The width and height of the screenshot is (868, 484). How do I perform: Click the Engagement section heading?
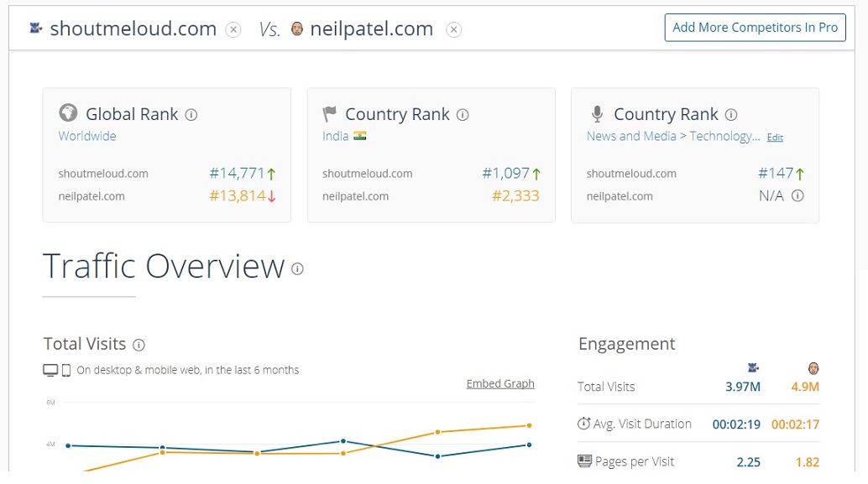pos(626,344)
